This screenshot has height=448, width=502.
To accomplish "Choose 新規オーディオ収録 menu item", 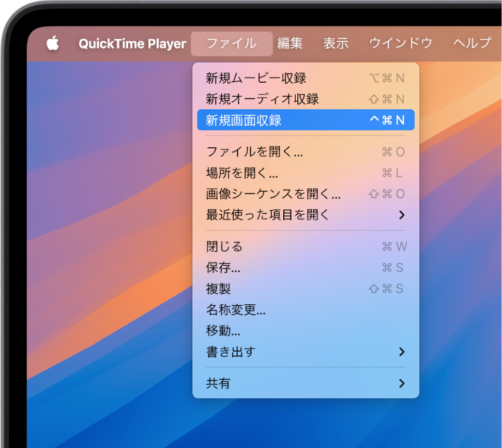I will [x=262, y=99].
